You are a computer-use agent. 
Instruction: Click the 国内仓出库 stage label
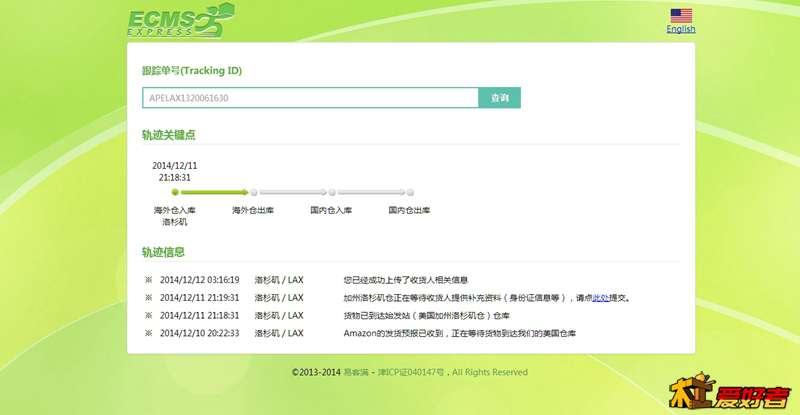coord(409,210)
